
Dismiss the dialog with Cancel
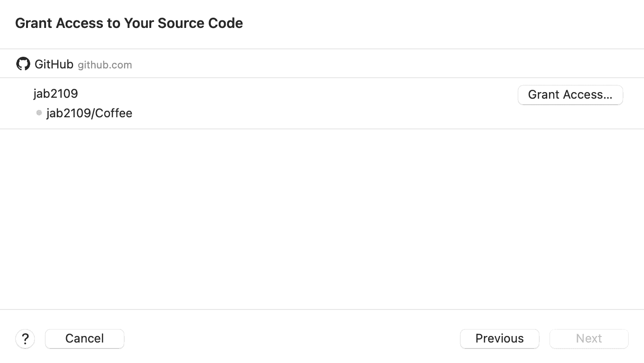tap(84, 338)
